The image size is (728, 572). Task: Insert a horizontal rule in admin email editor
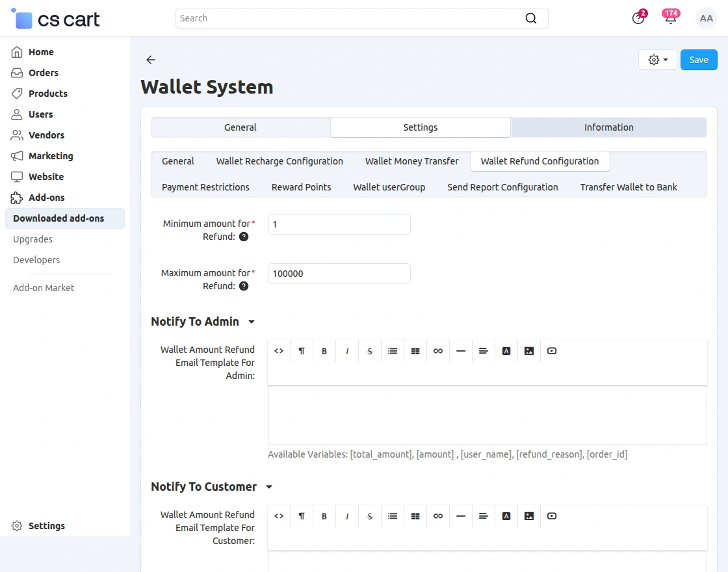460,350
